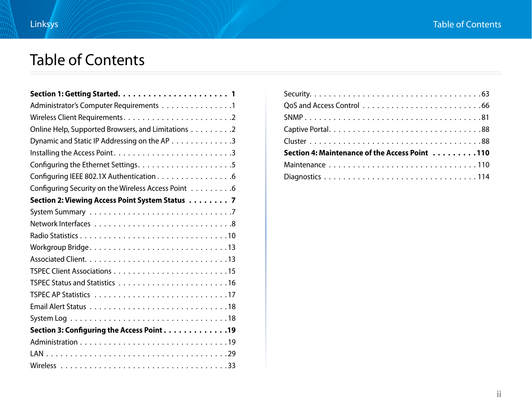Click Table of Contents in blue header
The height and width of the screenshot is (411, 532).
click(x=467, y=24)
